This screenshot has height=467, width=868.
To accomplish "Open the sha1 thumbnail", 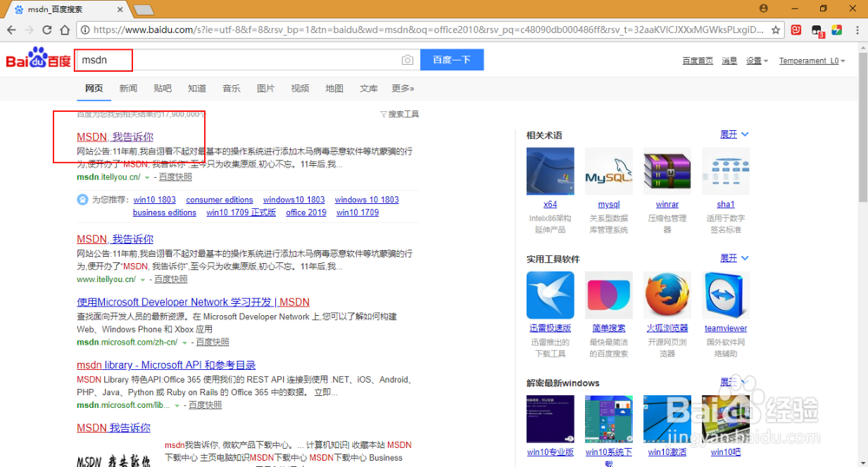I will [726, 171].
